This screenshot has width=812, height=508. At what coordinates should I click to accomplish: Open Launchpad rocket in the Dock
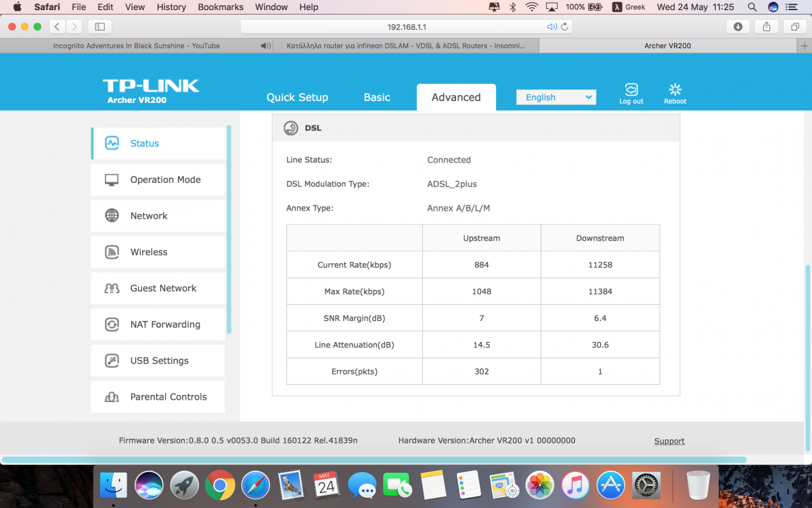[184, 485]
